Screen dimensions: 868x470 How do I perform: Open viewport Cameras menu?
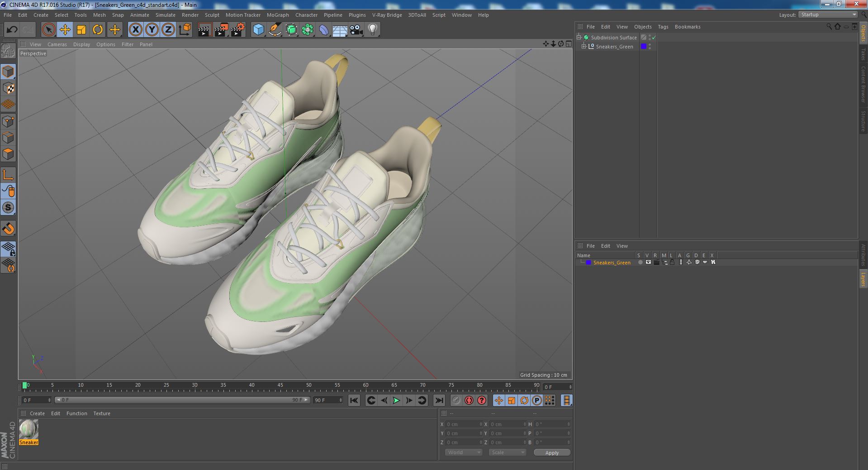pyautogui.click(x=57, y=44)
